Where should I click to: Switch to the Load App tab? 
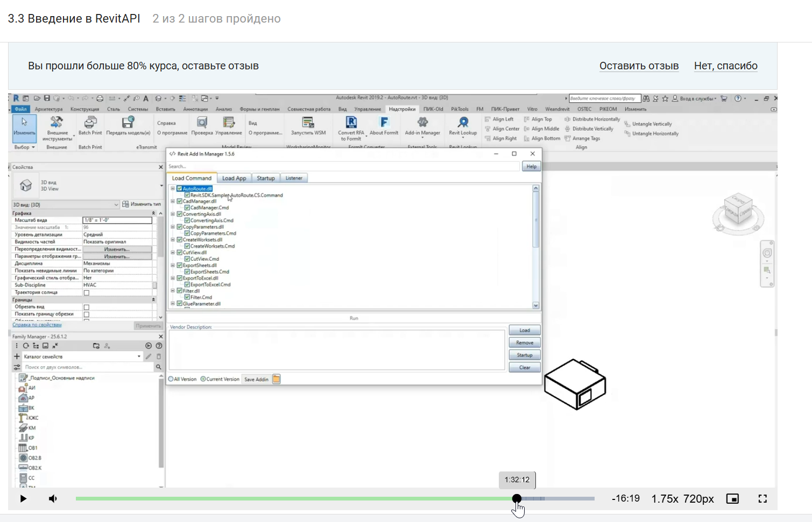[234, 178]
